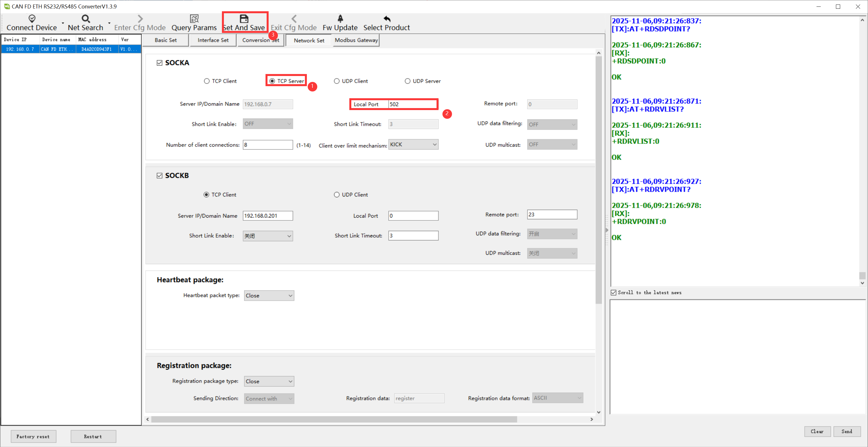
Task: Uncheck the SOCKA checkbox
Action: 159,63
